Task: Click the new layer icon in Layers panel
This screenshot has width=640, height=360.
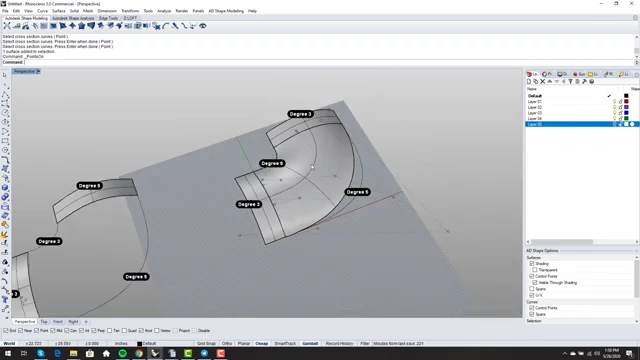Action: [529, 81]
